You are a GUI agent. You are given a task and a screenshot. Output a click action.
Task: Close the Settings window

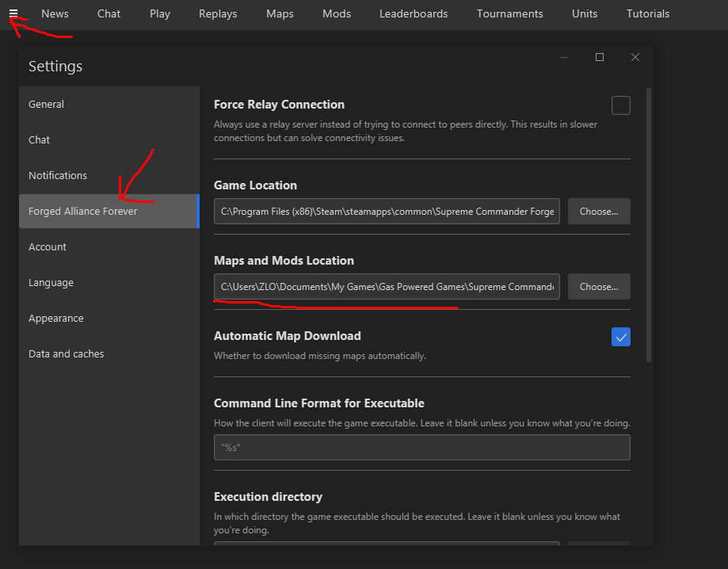click(x=635, y=57)
